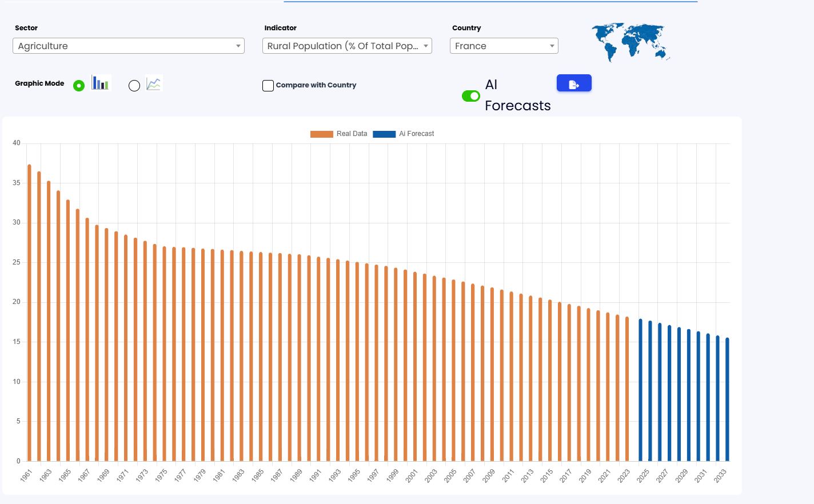The image size is (814, 504).
Task: Click the 1975 x-axis year label
Action: [x=161, y=475]
